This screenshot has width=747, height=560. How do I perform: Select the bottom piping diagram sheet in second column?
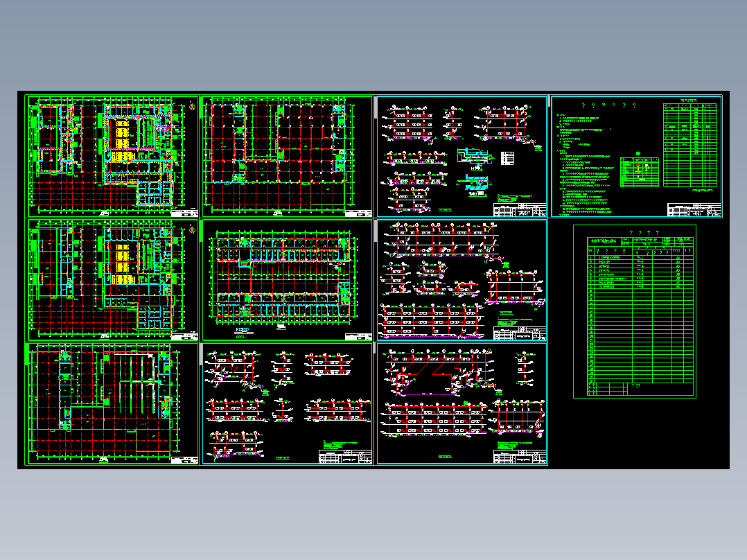pyautogui.click(x=287, y=403)
